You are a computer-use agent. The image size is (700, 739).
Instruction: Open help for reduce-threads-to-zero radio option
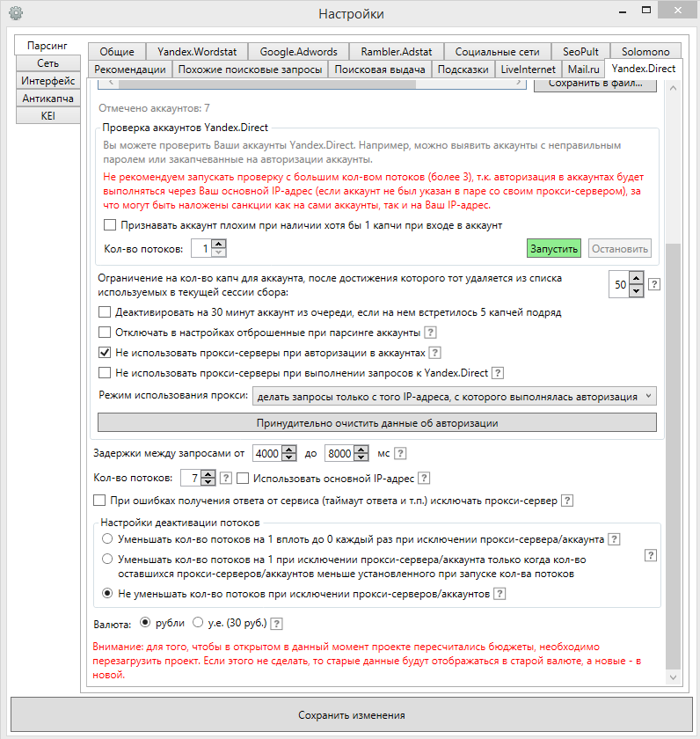point(614,539)
